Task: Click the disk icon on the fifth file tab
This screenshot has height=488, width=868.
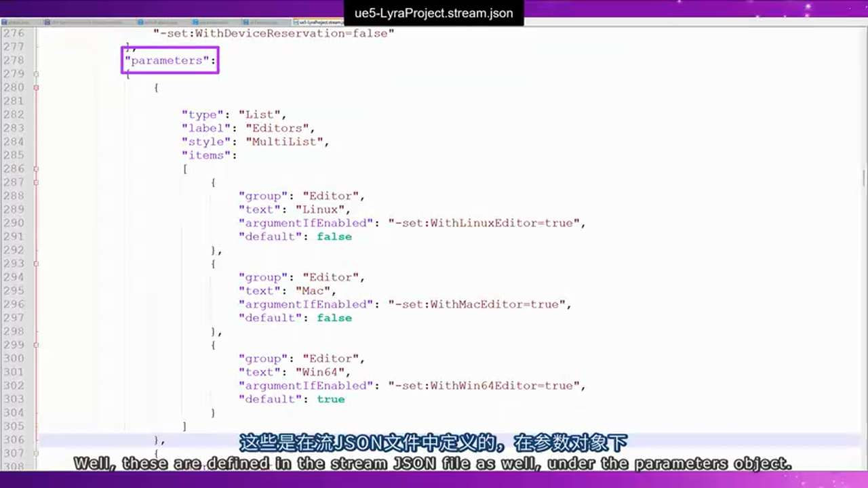Action: 246,22
